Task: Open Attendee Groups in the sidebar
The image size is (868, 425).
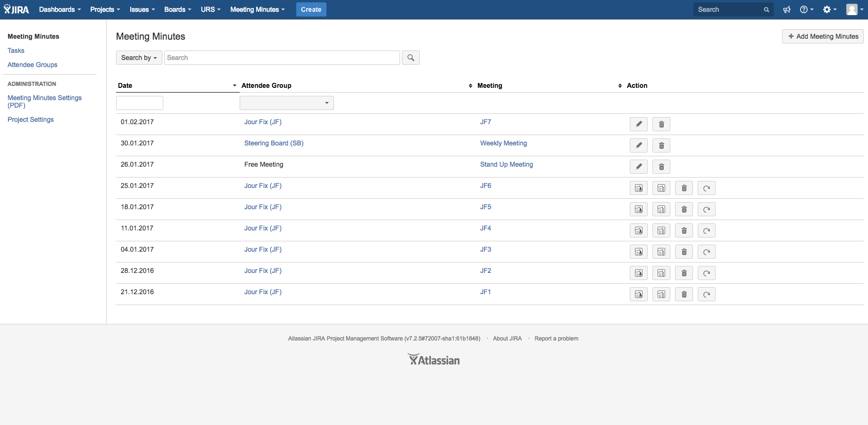Action: click(33, 65)
